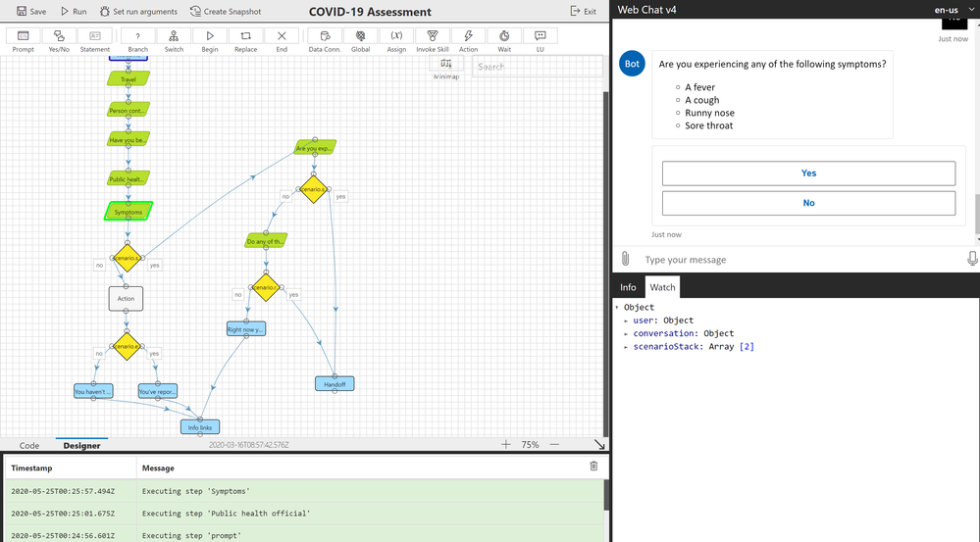
Task: Click the designer Search field
Action: (x=537, y=67)
